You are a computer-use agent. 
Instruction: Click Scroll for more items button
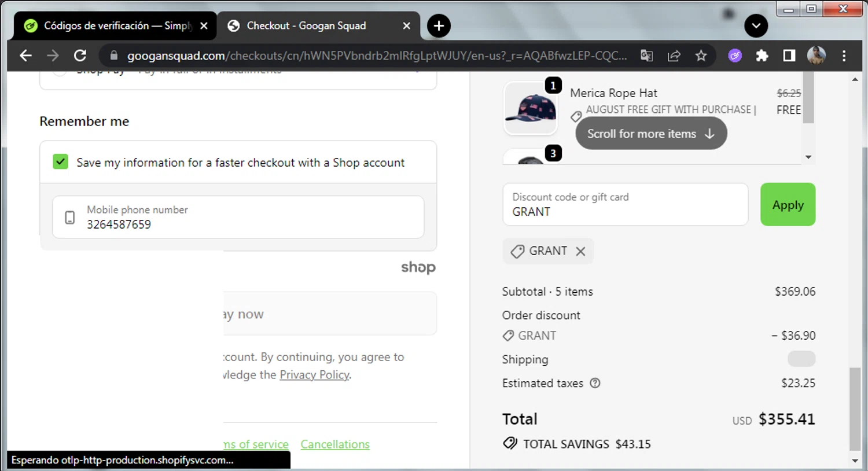coord(651,133)
